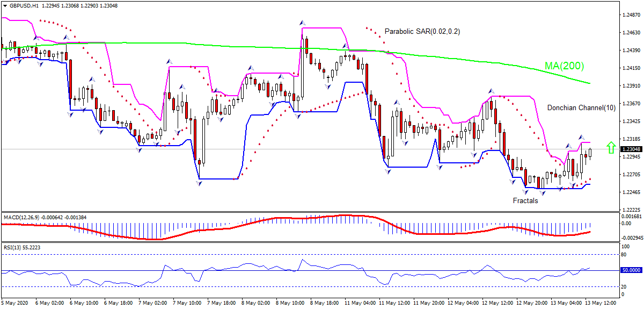
Task: Open the chart menu triangle beside GBPUSD,H1
Action: (x=5, y=5)
